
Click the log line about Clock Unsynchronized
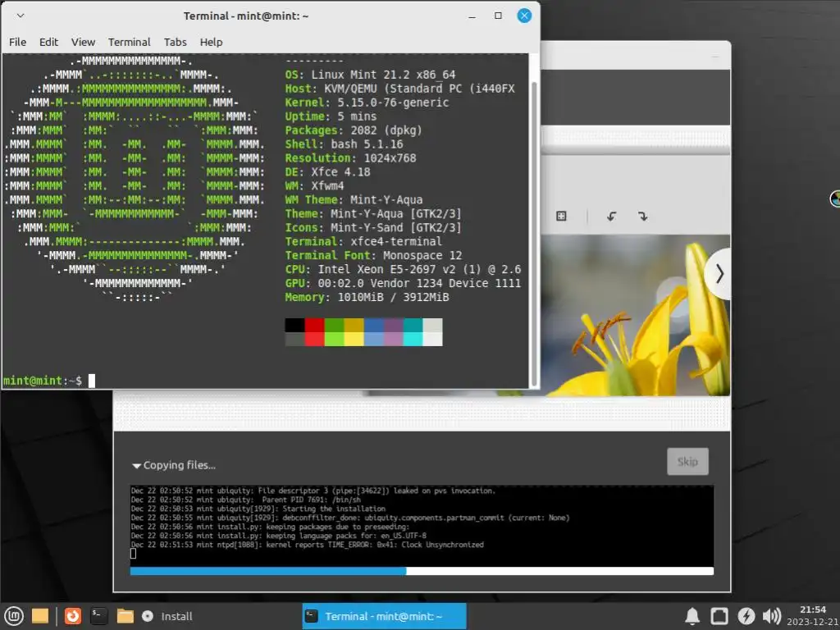(x=307, y=545)
